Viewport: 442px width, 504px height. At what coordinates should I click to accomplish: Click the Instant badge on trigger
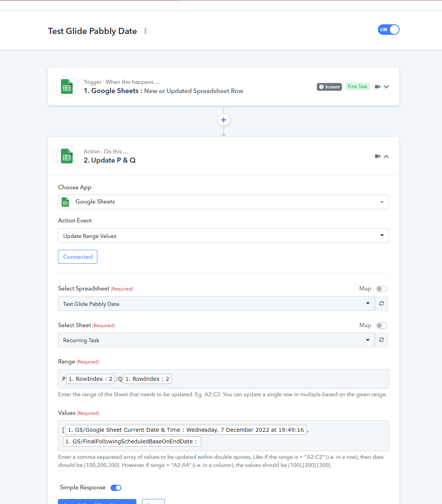(329, 87)
